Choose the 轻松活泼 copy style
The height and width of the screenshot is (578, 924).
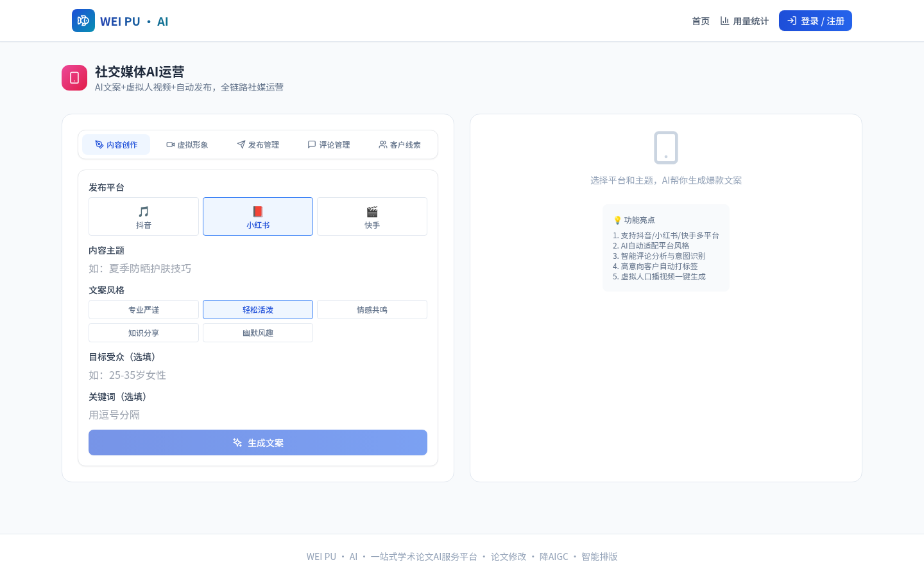click(258, 310)
